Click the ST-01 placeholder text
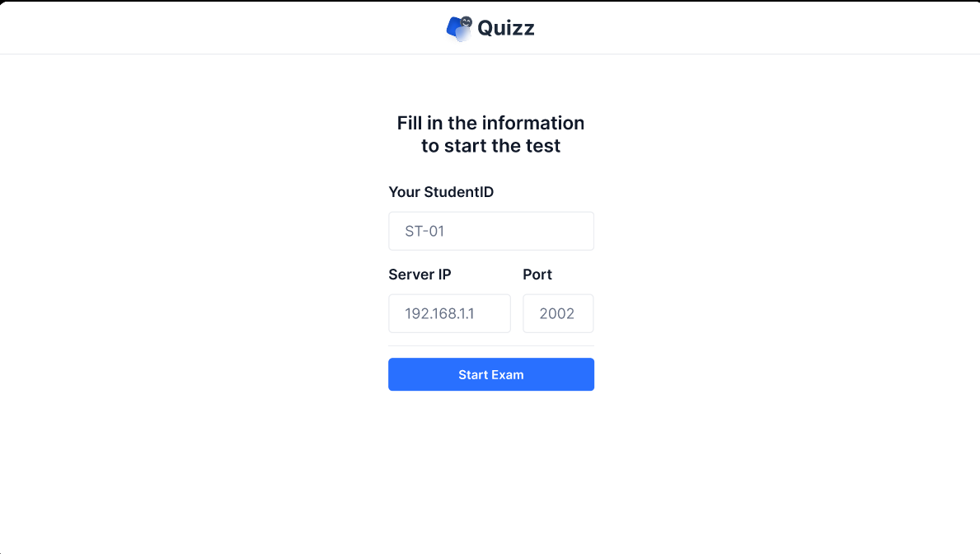This screenshot has height=554, width=980. [424, 231]
